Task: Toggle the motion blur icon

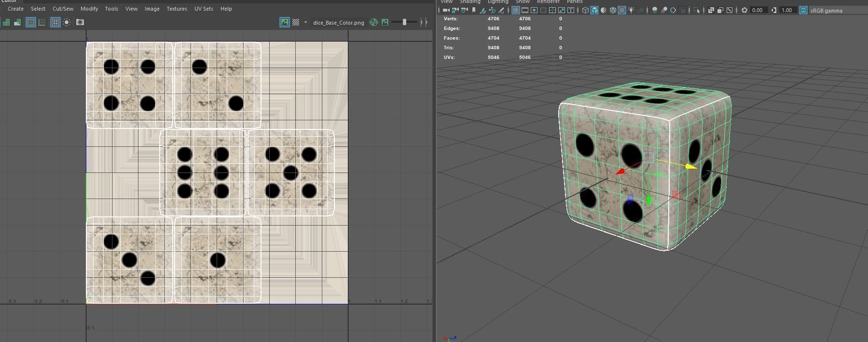Action: pos(664,10)
